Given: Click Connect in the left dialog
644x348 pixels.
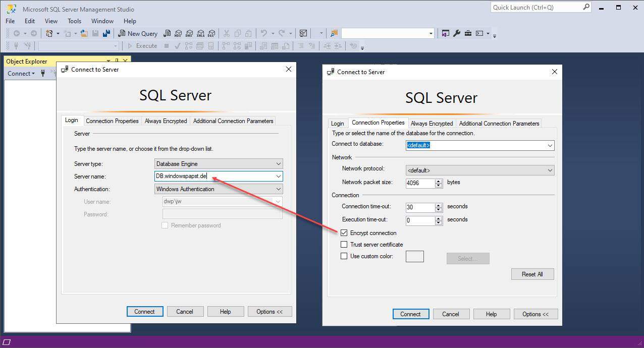Looking at the screenshot, I should 144,312.
